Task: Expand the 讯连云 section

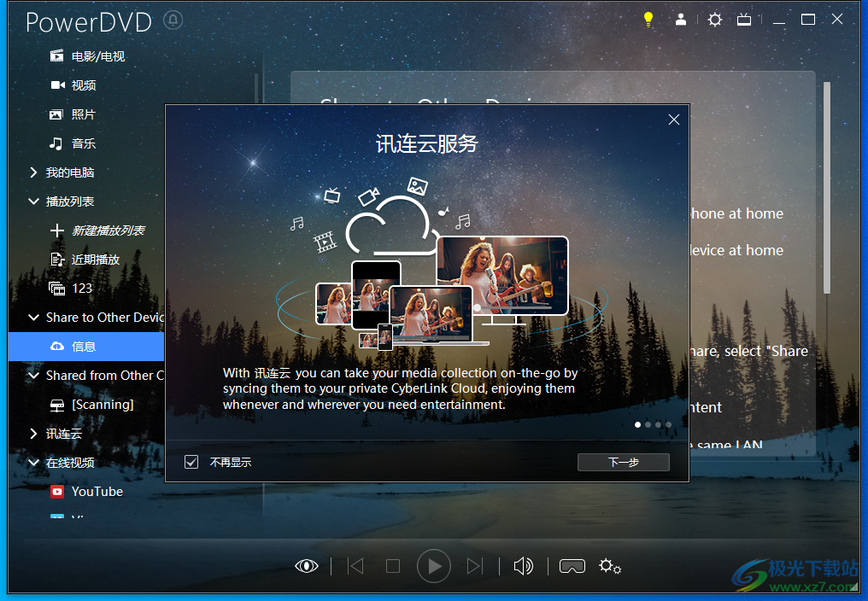Action: [x=33, y=434]
